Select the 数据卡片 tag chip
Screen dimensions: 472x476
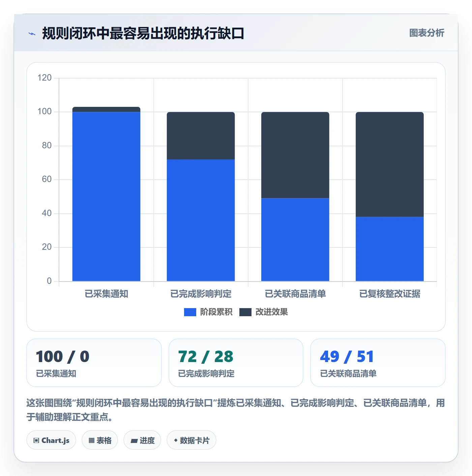tap(191, 440)
